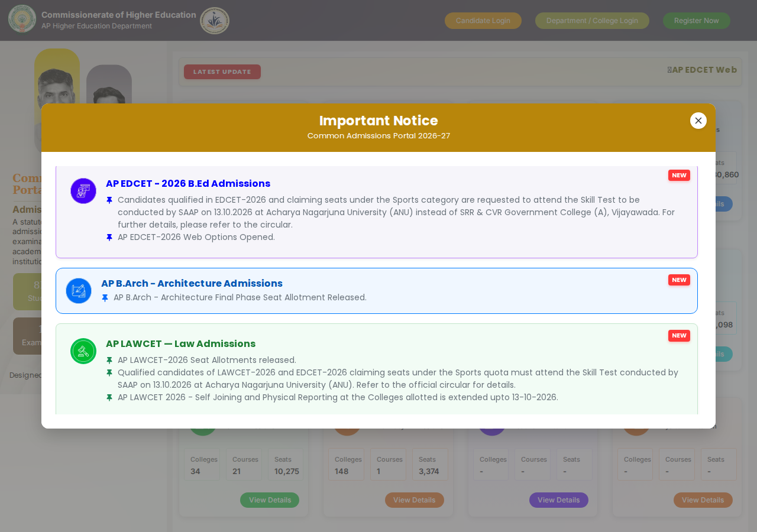Click 'AP LAWCET-2026 Seat Allotments released.' text
The height and width of the screenshot is (532, 757).
coord(207,361)
